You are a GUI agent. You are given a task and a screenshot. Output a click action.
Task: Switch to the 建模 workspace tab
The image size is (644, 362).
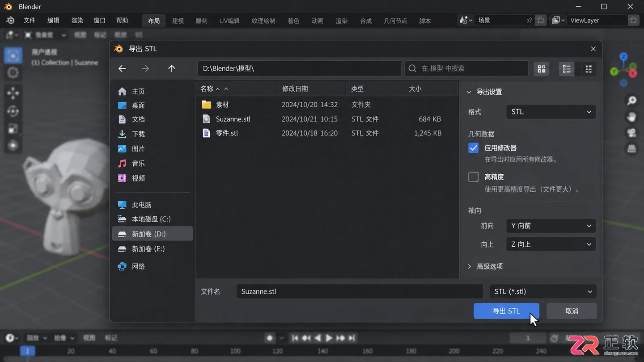(x=178, y=21)
